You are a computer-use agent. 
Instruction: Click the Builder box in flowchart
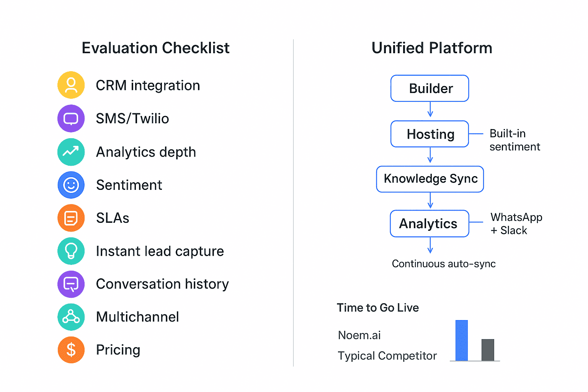(x=430, y=88)
